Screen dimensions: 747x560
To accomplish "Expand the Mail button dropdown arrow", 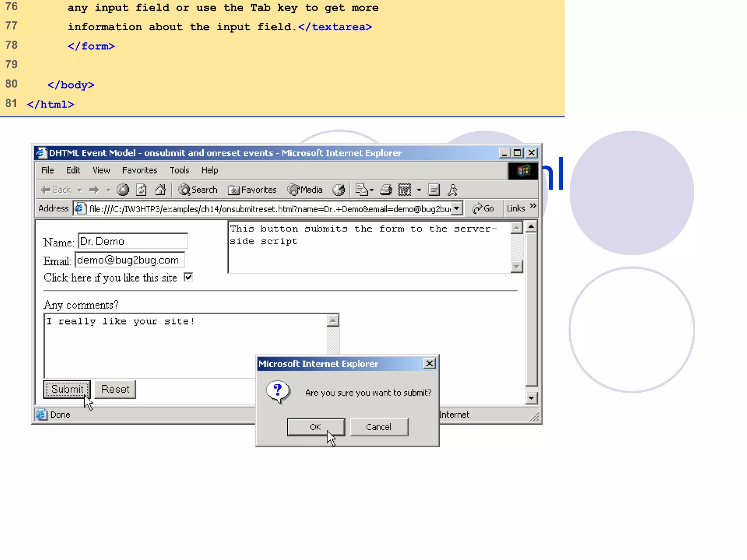I will (x=372, y=190).
